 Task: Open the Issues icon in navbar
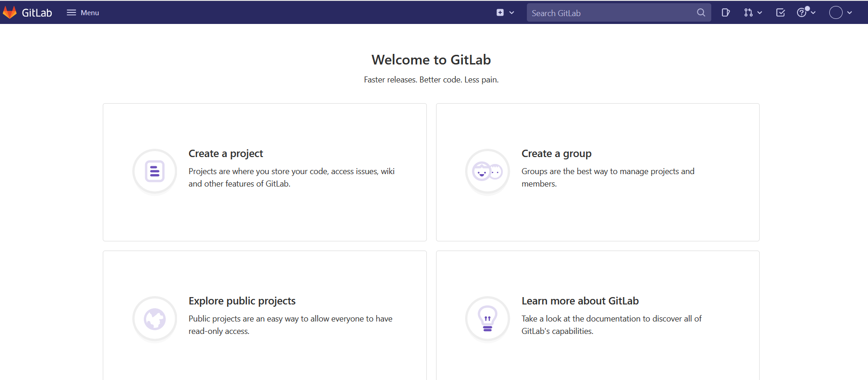(726, 12)
